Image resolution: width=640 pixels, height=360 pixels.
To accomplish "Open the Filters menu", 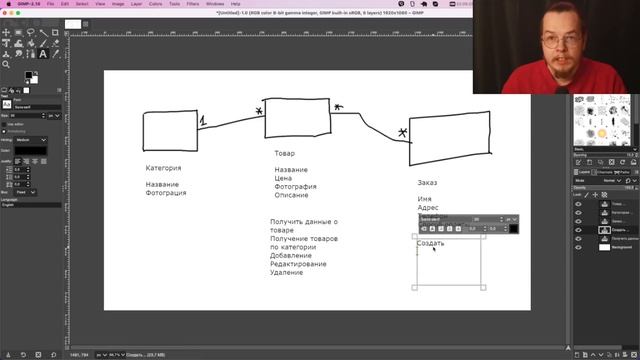I will click(x=193, y=4).
